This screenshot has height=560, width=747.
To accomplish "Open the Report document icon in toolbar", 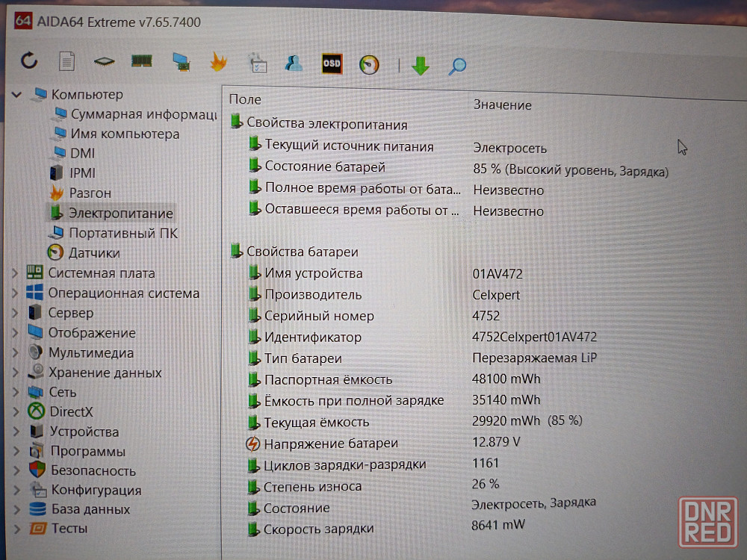I will coord(67,61).
